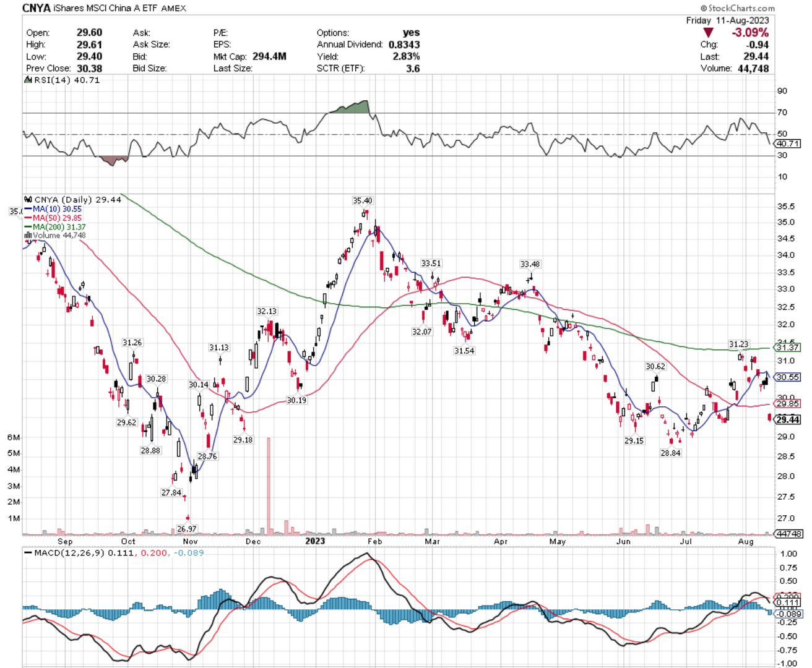This screenshot has height=668, width=812.
Task: Click the 31.13 price annotation
Action: (218, 348)
